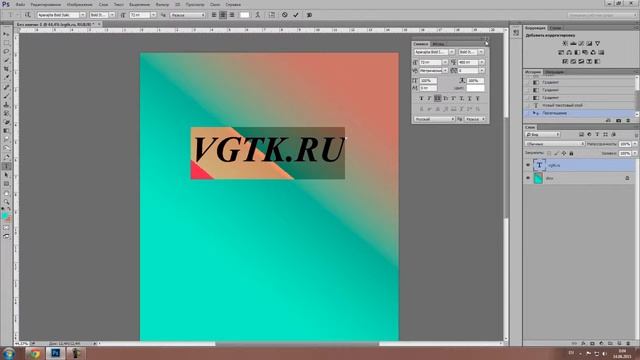Select the Move tool

pos(6,34)
